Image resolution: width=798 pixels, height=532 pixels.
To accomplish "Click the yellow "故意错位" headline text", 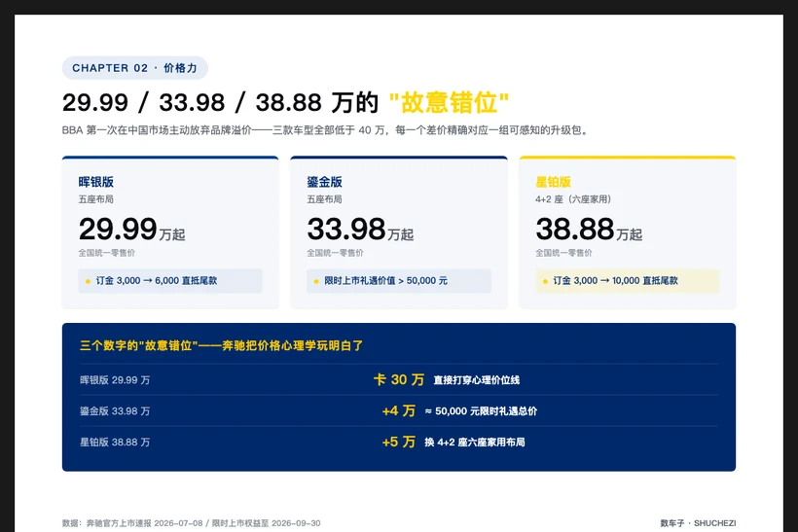I will tap(449, 102).
